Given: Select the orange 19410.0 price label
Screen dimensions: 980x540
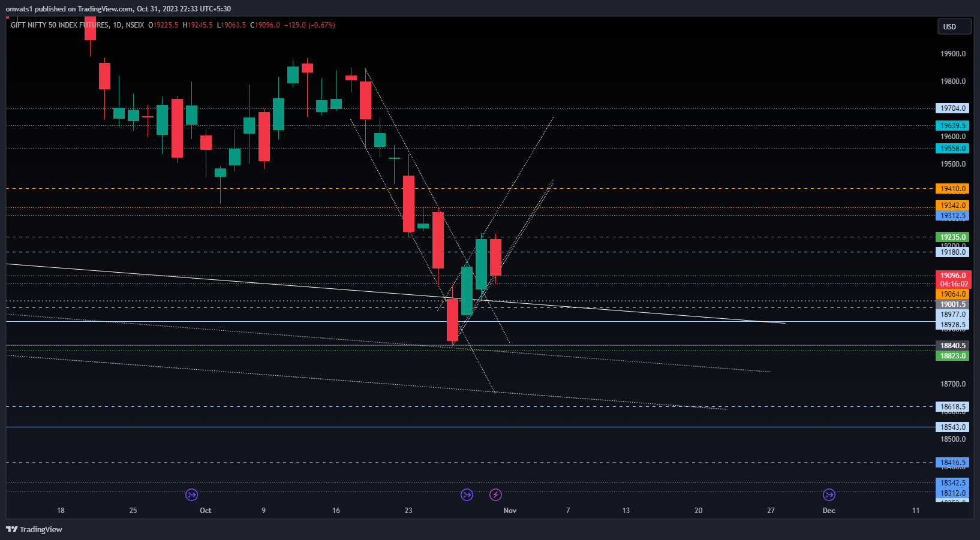Looking at the screenshot, I should pyautogui.click(x=952, y=189).
